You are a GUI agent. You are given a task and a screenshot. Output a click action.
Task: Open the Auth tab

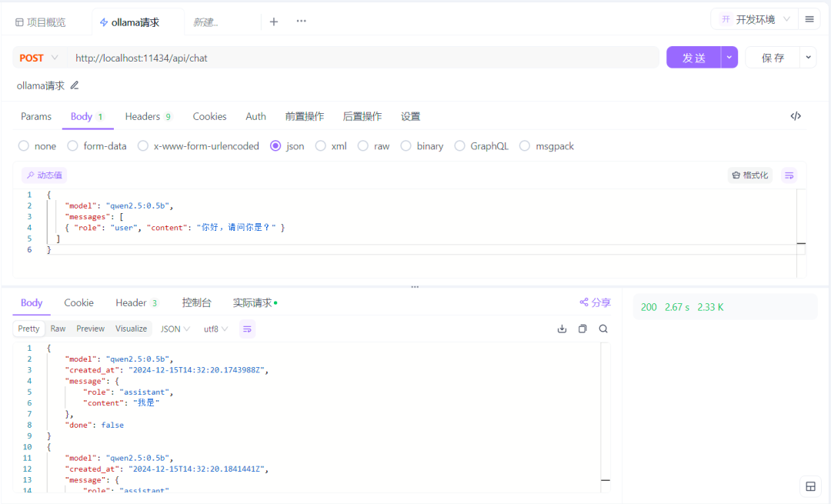[255, 117]
